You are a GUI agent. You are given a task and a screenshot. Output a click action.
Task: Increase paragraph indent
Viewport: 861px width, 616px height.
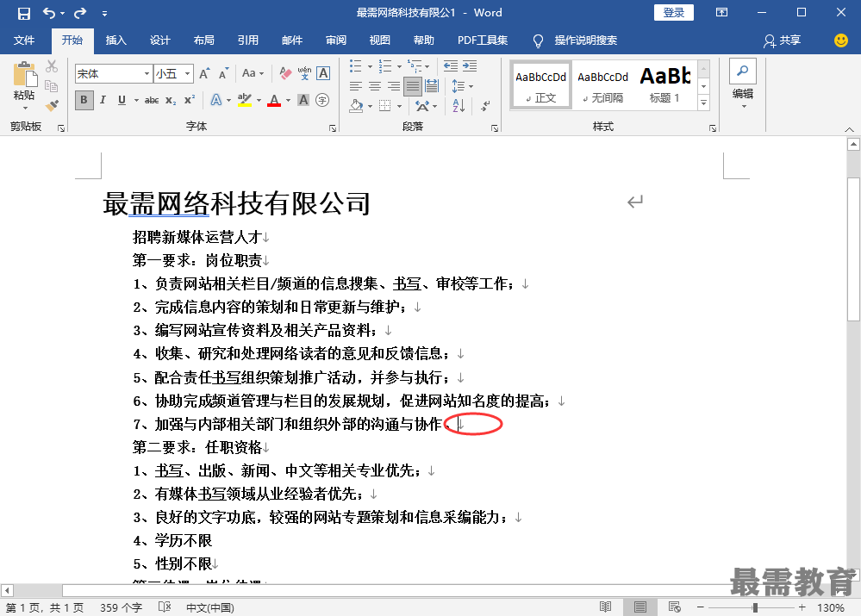click(470, 66)
